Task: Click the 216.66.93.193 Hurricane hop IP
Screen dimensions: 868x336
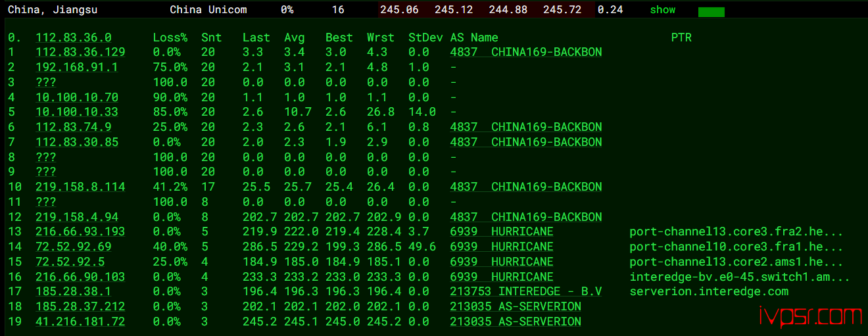Action: point(80,231)
